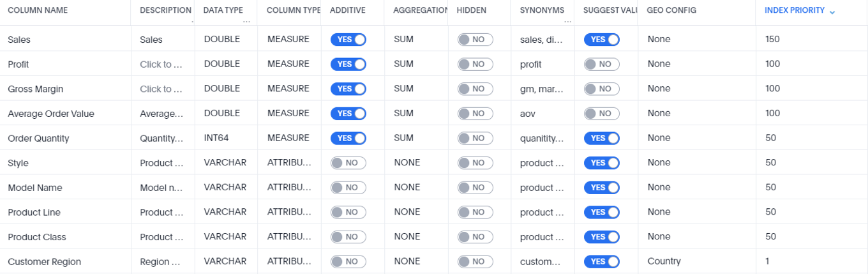Enable Suggest Values for Gross Margin
868x274 pixels.
(601, 89)
